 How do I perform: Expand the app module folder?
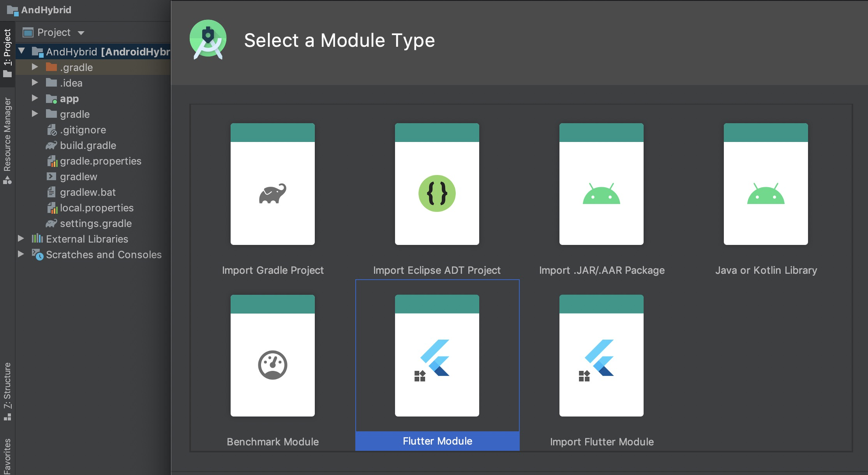coord(35,98)
